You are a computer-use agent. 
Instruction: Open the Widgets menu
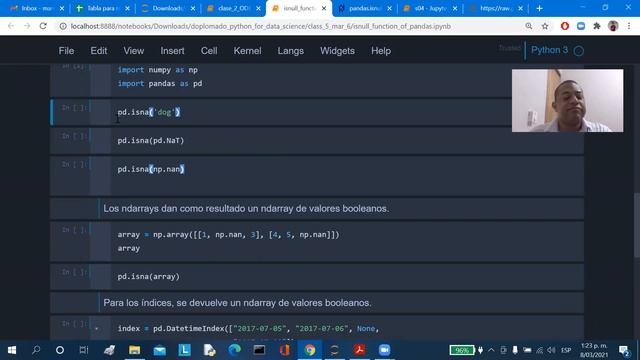coord(337,51)
